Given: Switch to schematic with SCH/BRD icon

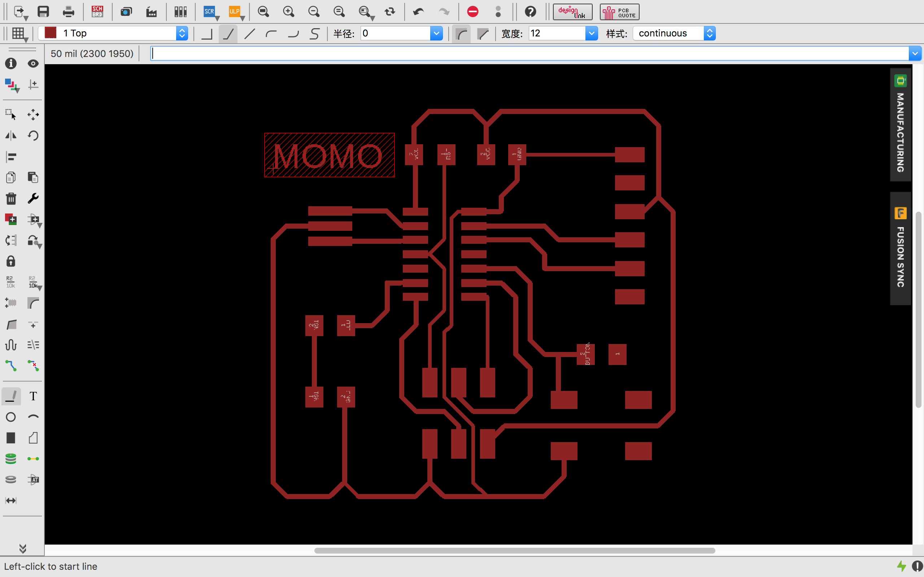Looking at the screenshot, I should (97, 12).
